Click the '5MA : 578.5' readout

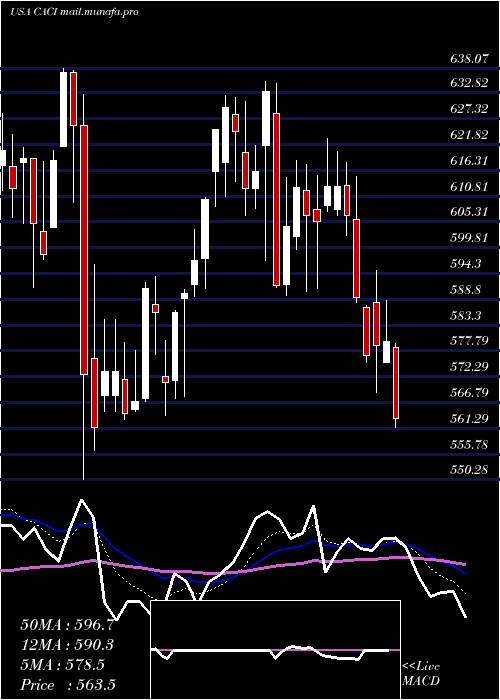[62, 664]
